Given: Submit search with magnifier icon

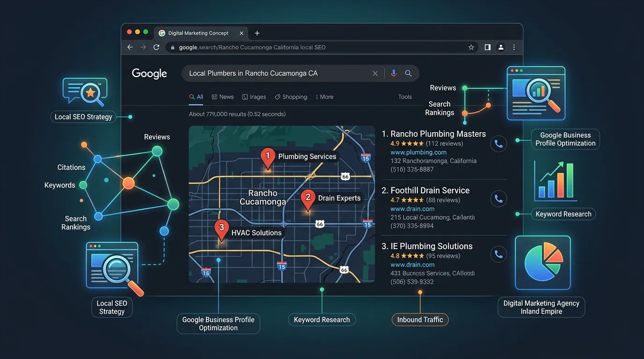Looking at the screenshot, I should [408, 73].
